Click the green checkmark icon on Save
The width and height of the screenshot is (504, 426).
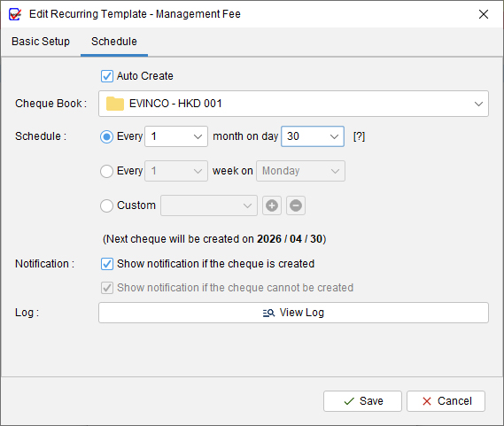[349, 401]
